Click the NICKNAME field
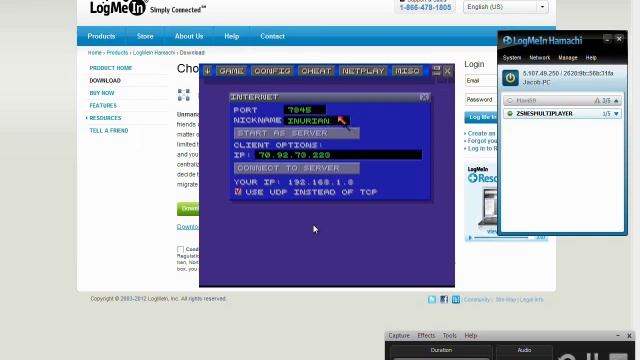Screen dimensions: 640x360 316,121
